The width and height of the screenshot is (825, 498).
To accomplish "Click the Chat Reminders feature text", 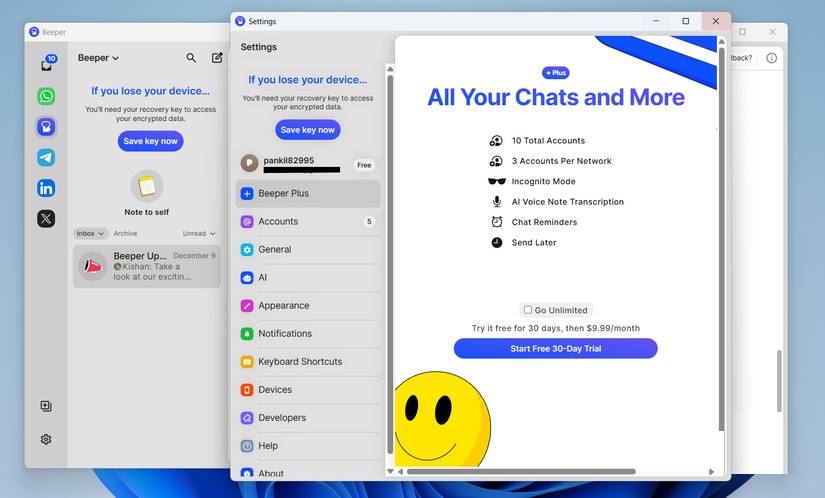I will point(544,222).
